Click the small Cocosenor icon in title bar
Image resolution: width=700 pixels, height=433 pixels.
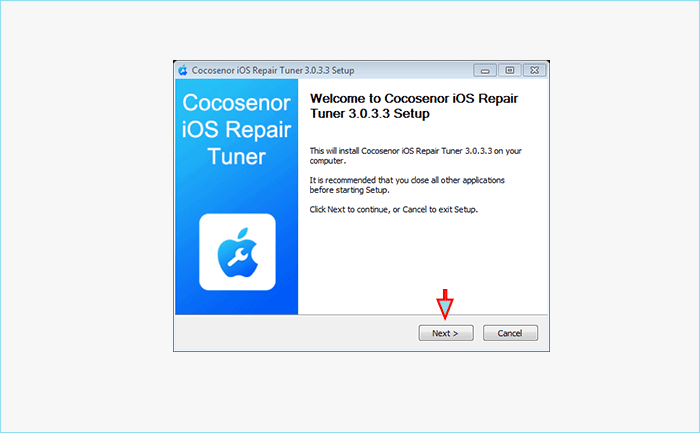point(183,71)
